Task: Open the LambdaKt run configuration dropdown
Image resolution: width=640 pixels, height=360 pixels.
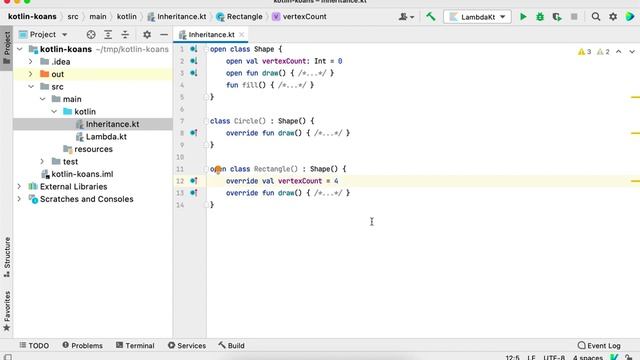Action: 477,17
